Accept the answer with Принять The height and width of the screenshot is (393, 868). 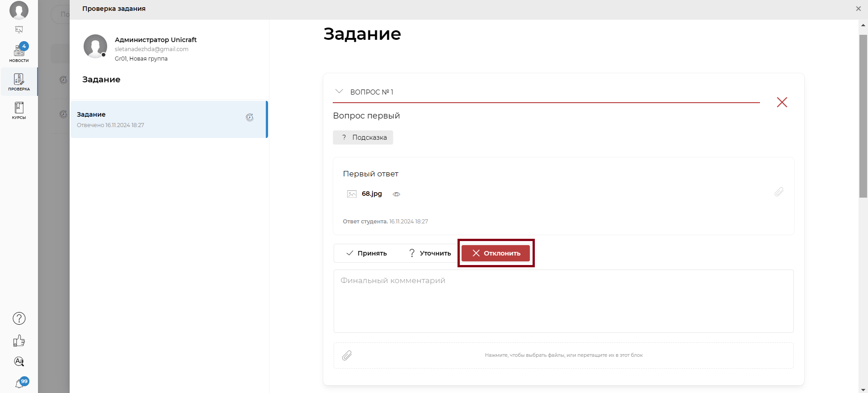coord(367,253)
